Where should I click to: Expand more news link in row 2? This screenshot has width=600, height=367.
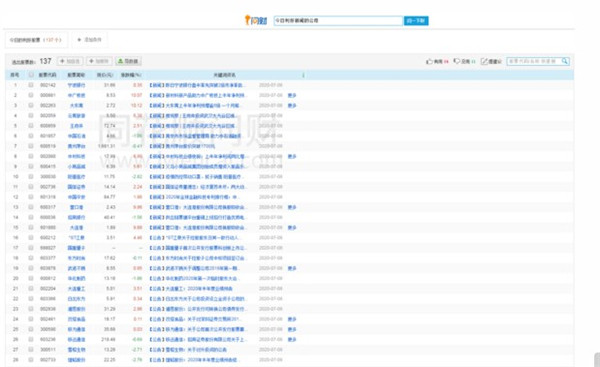pos(292,95)
